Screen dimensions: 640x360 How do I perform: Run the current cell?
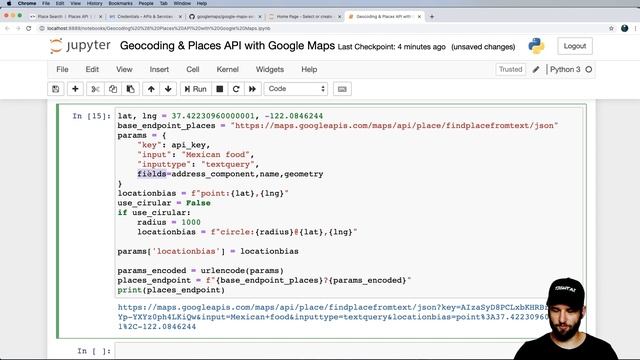196,89
